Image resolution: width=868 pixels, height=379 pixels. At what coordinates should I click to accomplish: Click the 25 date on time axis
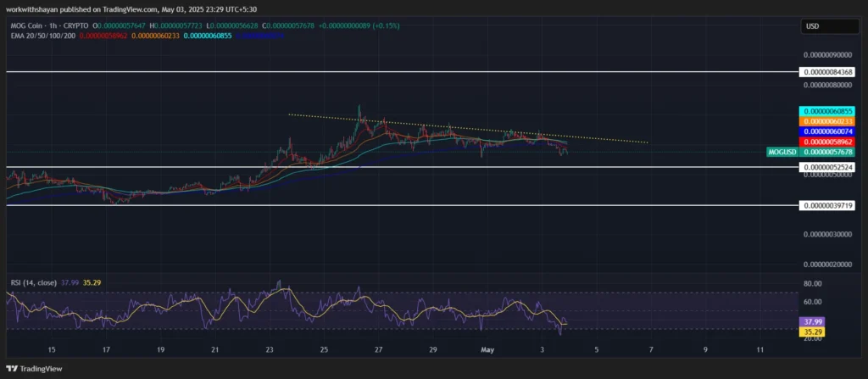325,349
